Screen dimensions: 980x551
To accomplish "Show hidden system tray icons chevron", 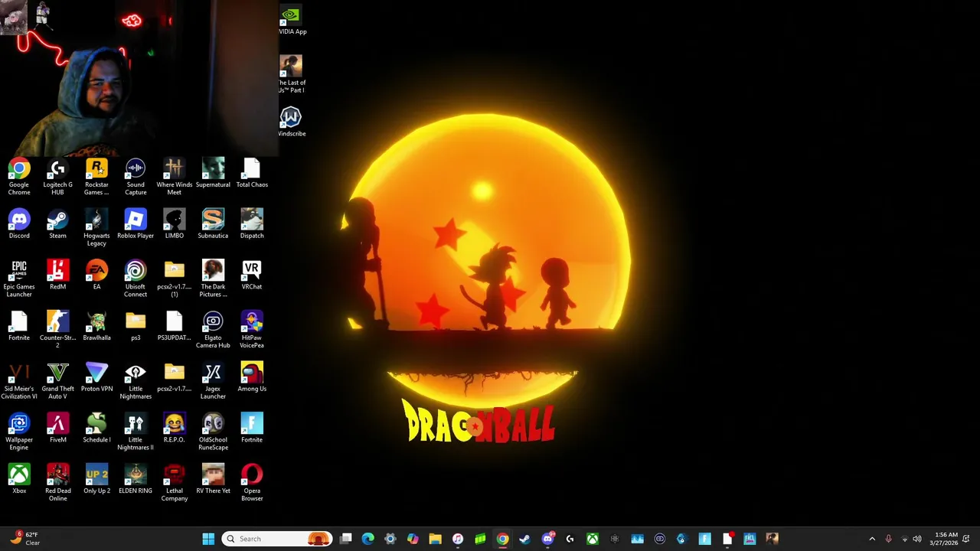I will coord(872,539).
